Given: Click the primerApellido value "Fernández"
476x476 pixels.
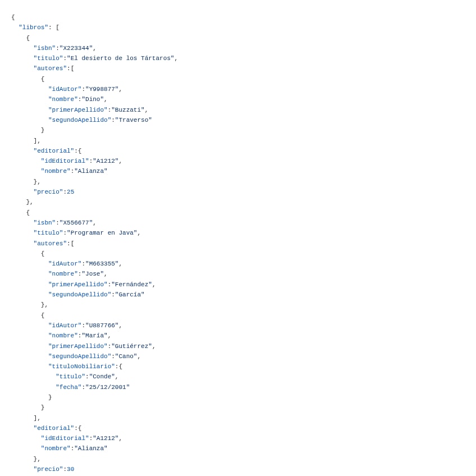Looking at the screenshot, I should coord(131,284).
